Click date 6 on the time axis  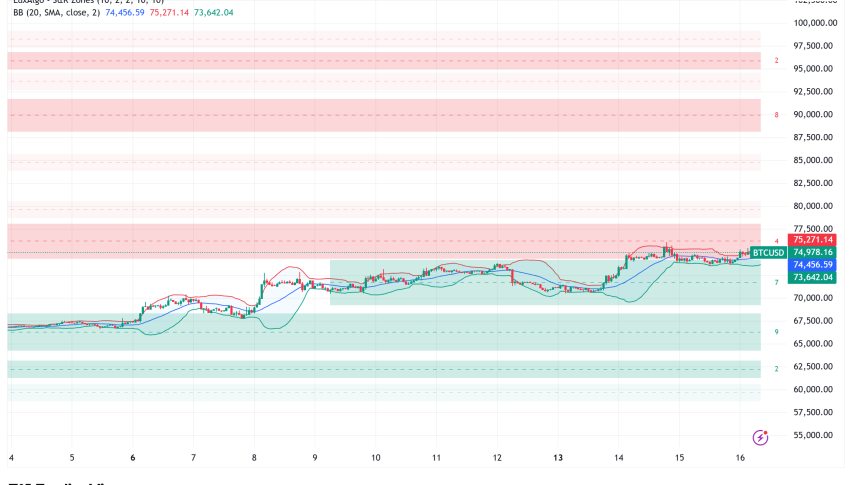[133, 457]
